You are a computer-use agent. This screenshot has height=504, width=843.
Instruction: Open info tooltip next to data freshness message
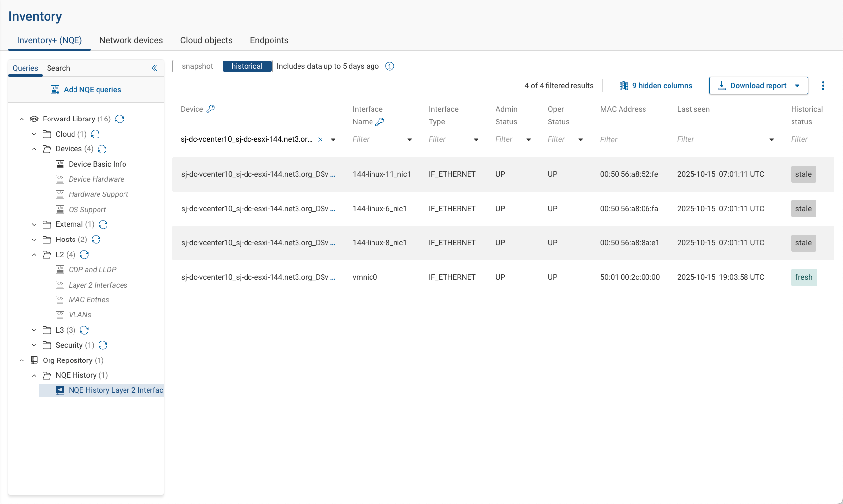390,66
